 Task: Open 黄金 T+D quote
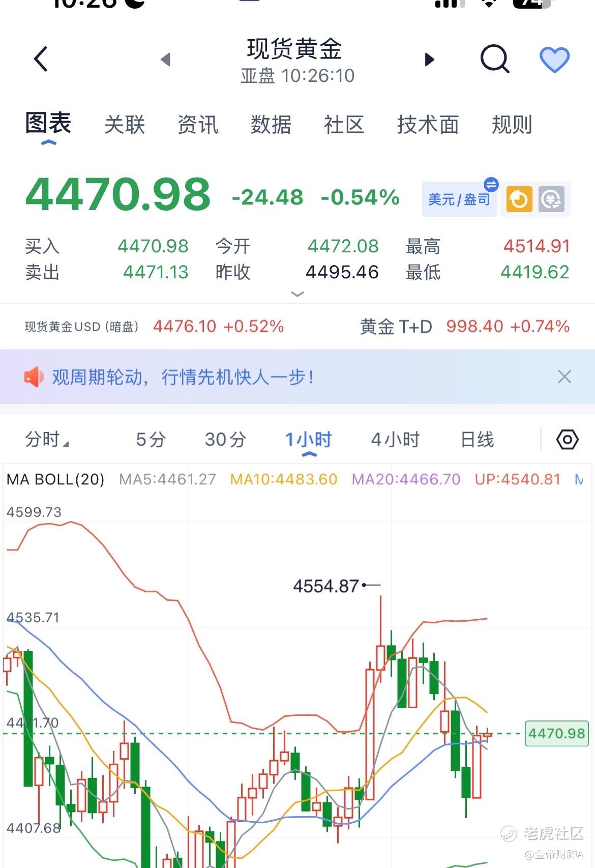click(465, 326)
